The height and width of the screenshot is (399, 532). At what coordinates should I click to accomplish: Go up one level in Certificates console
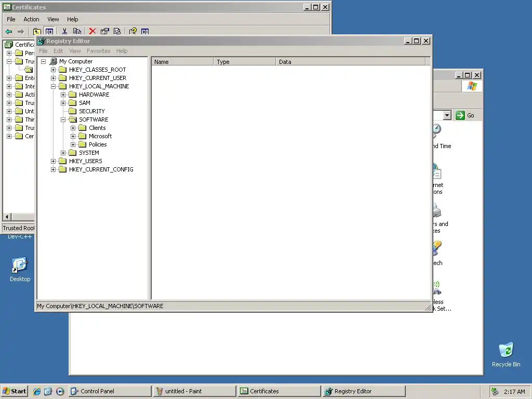37,32
